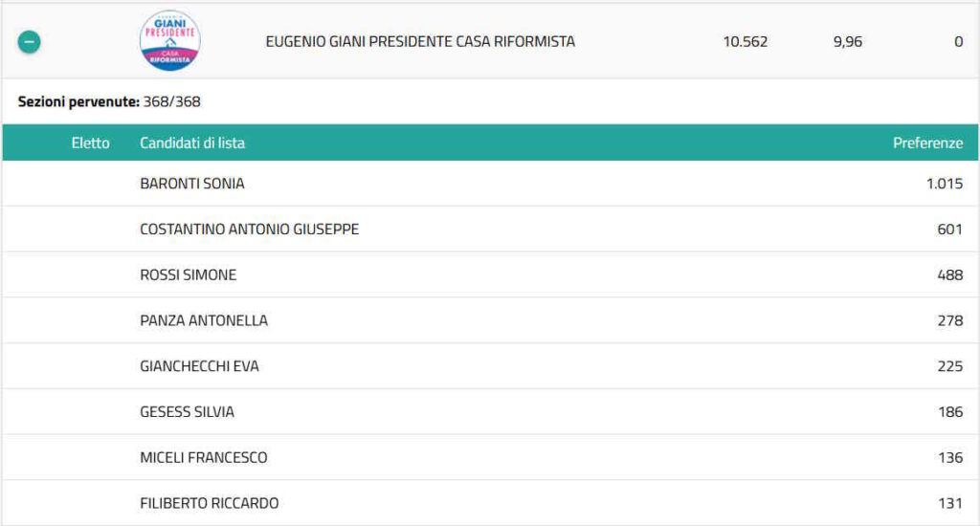
Task: Click the 9,96 percentage value
Action: tap(847, 42)
